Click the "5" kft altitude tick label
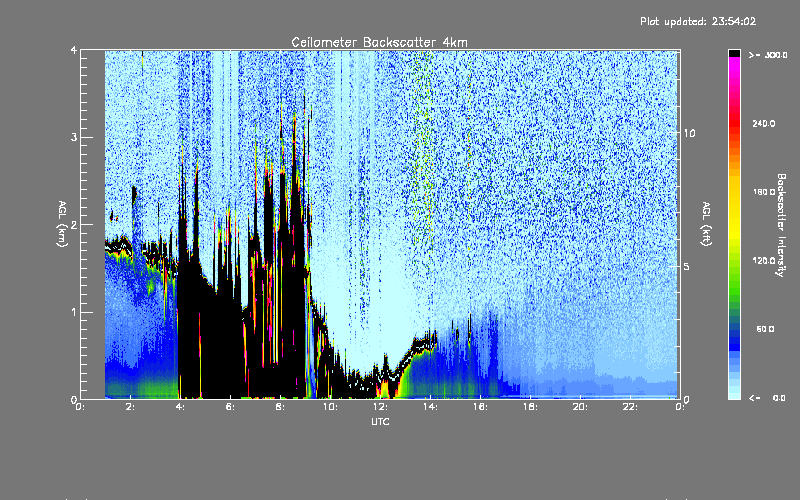 686,266
